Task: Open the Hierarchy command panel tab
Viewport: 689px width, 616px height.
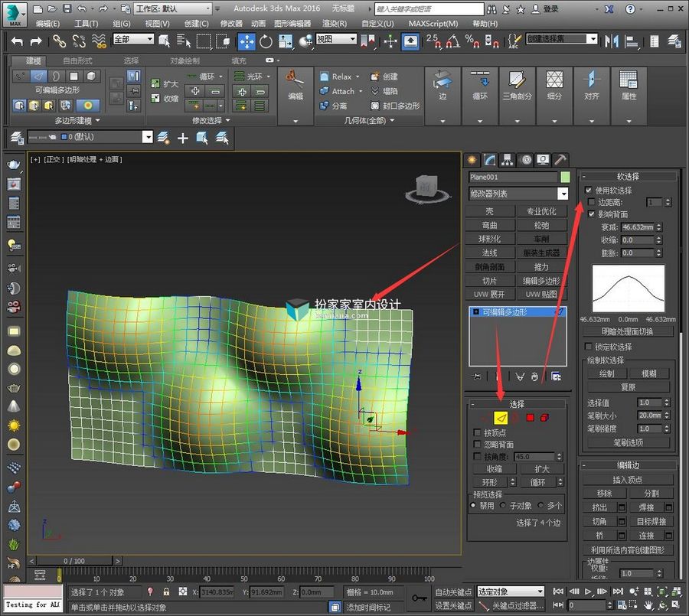Action: point(508,159)
